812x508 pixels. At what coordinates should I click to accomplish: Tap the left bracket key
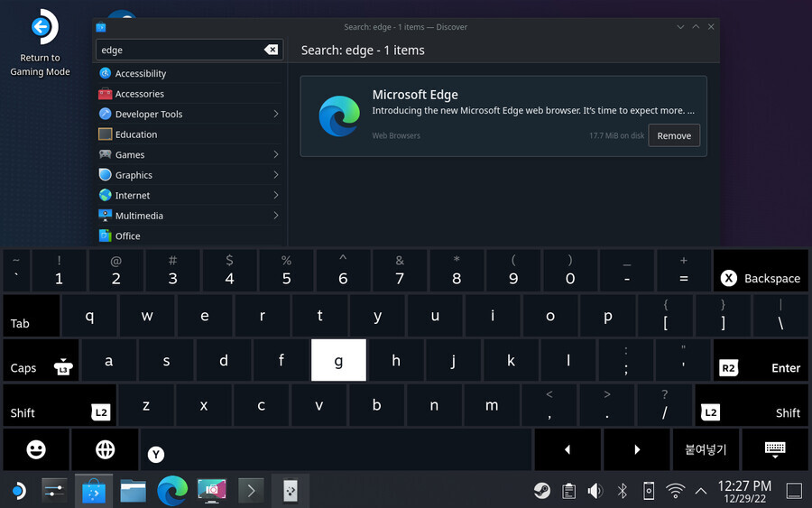[x=666, y=316]
